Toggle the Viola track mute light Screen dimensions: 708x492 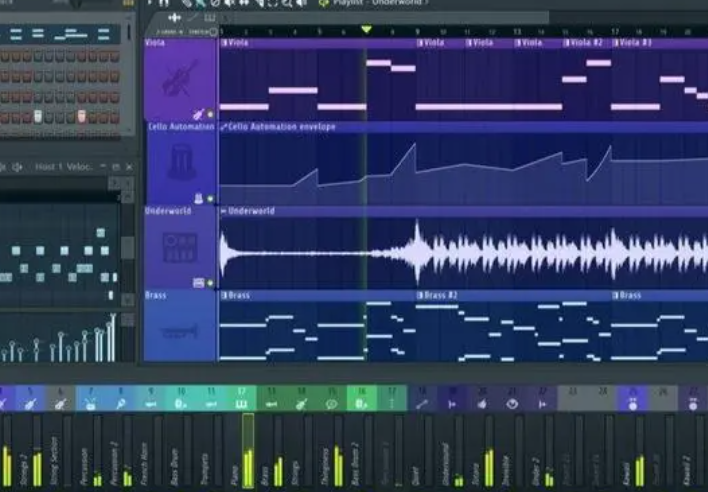210,115
